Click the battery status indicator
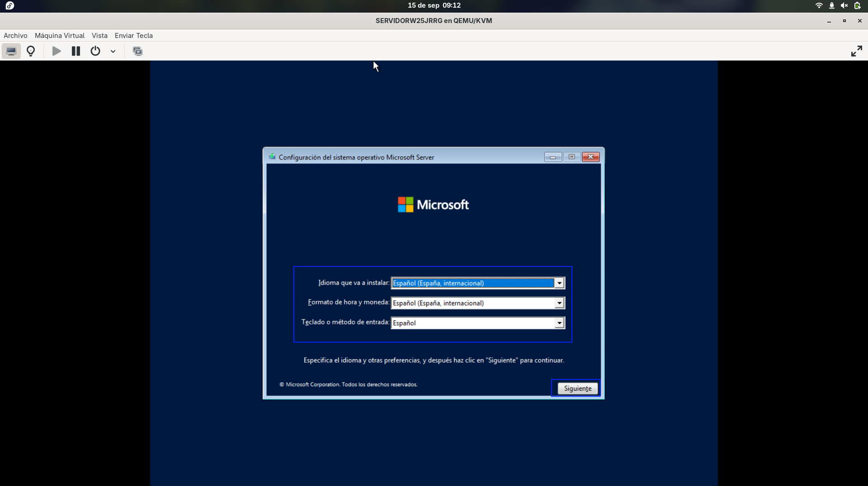This screenshot has width=868, height=486. tap(857, 5)
